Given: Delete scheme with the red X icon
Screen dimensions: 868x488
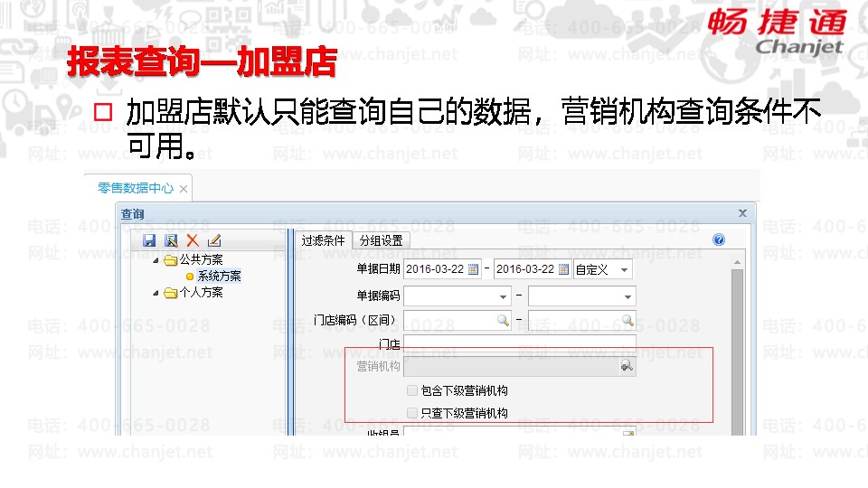Looking at the screenshot, I should 193,240.
